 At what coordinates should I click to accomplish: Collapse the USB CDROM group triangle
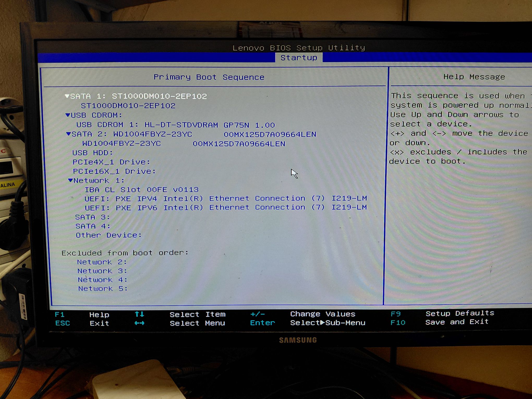pos(68,115)
